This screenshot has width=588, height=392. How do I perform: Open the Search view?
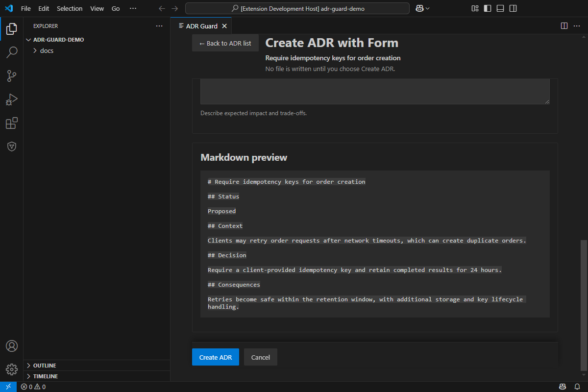(x=12, y=52)
